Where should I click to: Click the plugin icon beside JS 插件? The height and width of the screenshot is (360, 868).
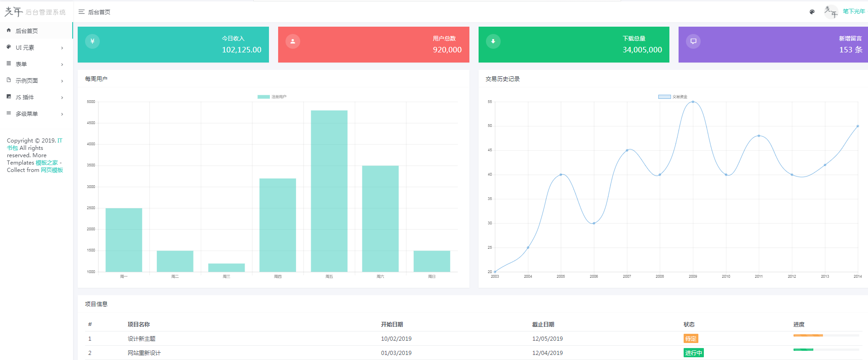9,97
